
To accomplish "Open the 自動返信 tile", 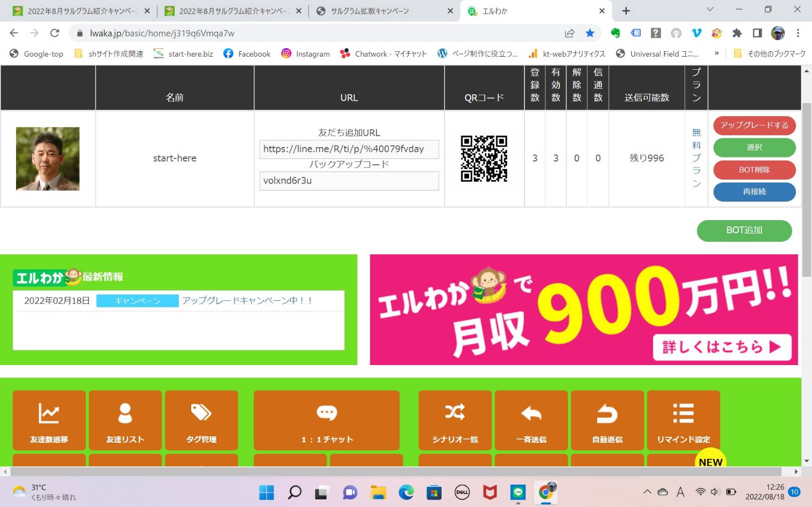I will coord(607,420).
